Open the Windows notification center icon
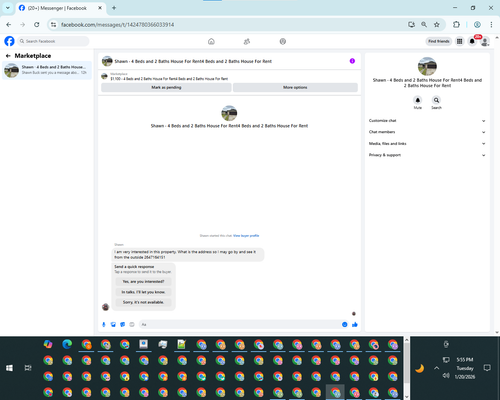 (487, 368)
